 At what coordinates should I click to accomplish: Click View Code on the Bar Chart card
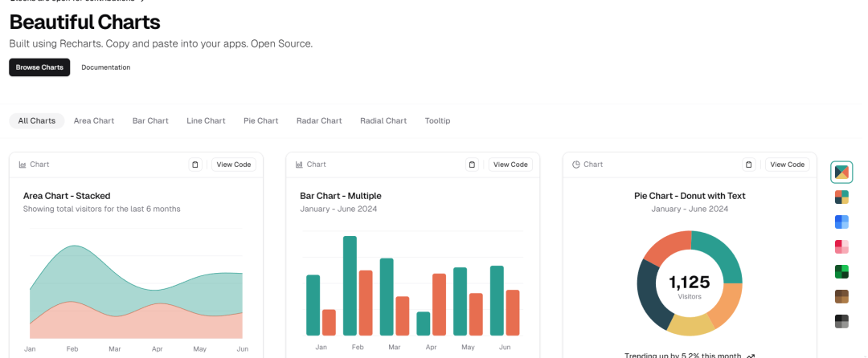click(510, 165)
